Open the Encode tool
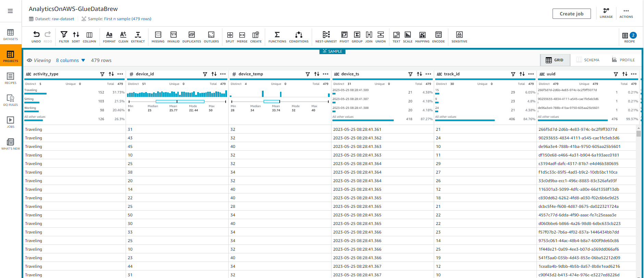Image resolution: width=644 pixels, height=278 pixels. [x=439, y=37]
